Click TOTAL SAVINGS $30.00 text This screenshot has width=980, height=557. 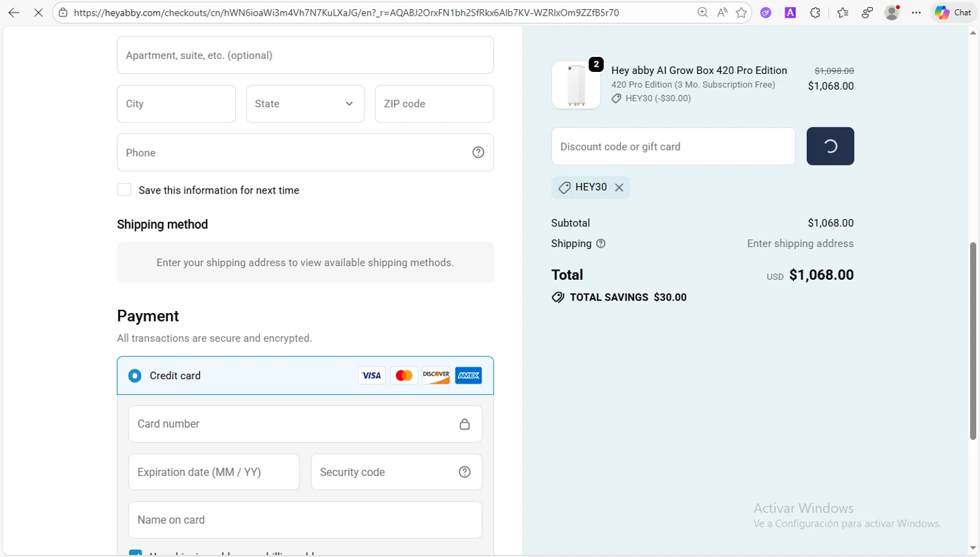628,297
